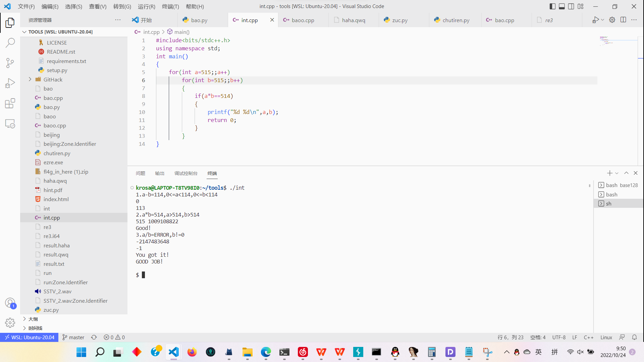This screenshot has width=644, height=362.
Task: Switch to the chutiren.py tab
Action: (x=456, y=20)
